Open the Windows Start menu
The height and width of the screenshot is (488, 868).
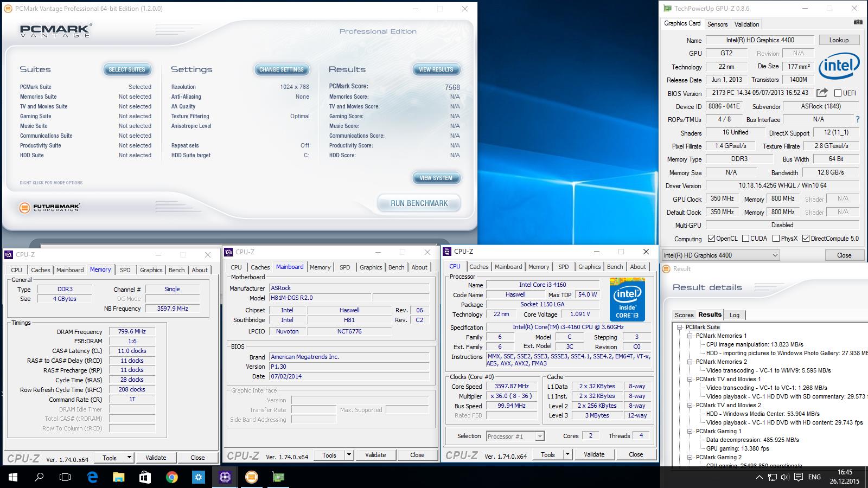[x=13, y=477]
